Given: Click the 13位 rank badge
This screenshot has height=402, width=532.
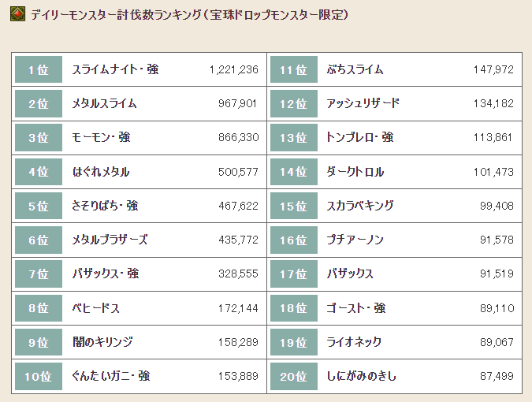Looking at the screenshot, I should click(x=294, y=137).
